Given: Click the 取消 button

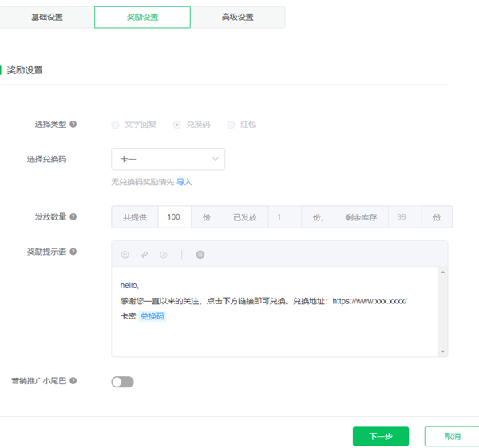Looking at the screenshot, I should (452, 436).
